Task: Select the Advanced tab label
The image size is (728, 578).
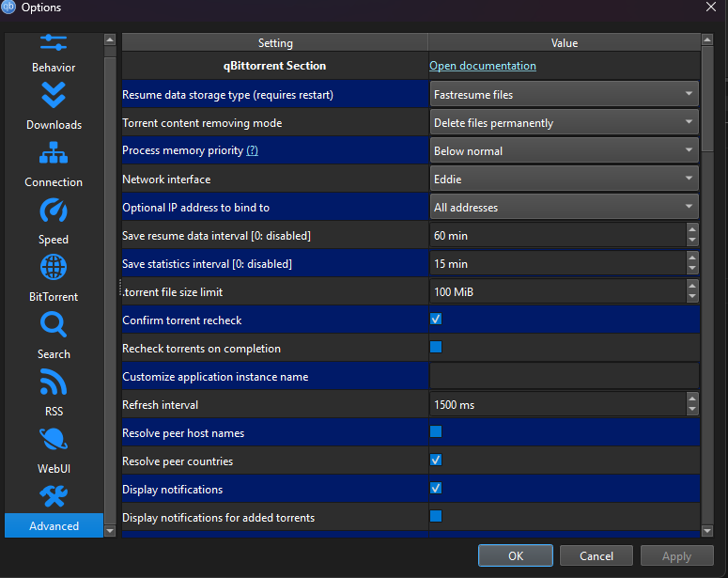Action: (54, 526)
